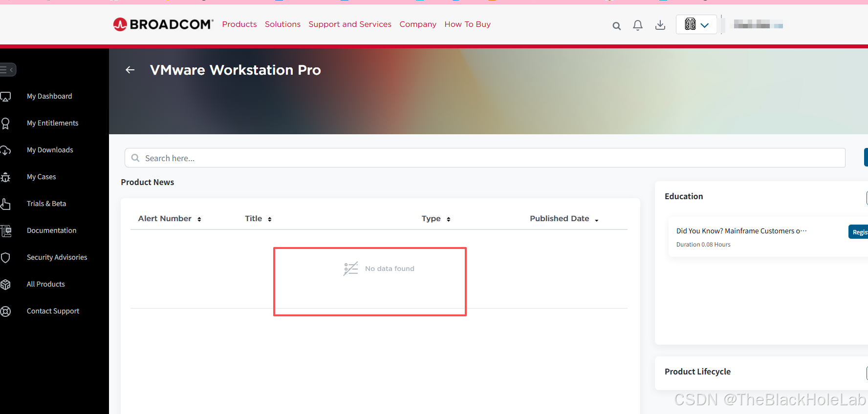Click the VMware Workstation Pro title

pyautogui.click(x=236, y=70)
